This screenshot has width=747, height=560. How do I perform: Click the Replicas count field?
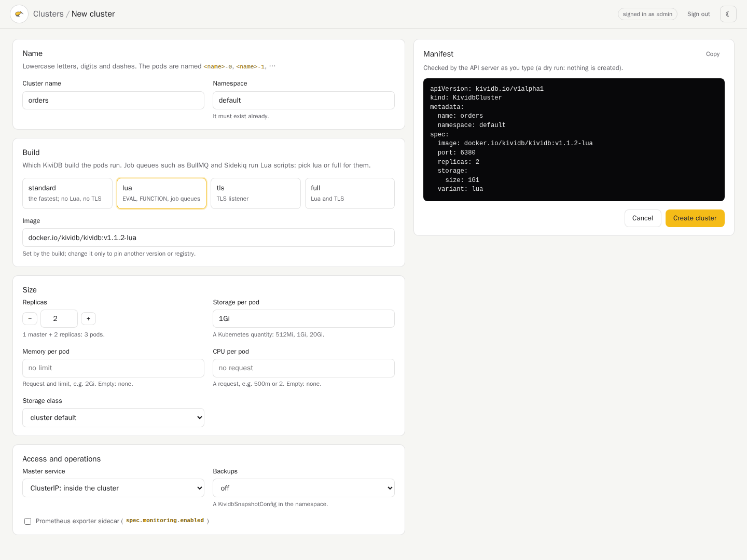pos(59,318)
